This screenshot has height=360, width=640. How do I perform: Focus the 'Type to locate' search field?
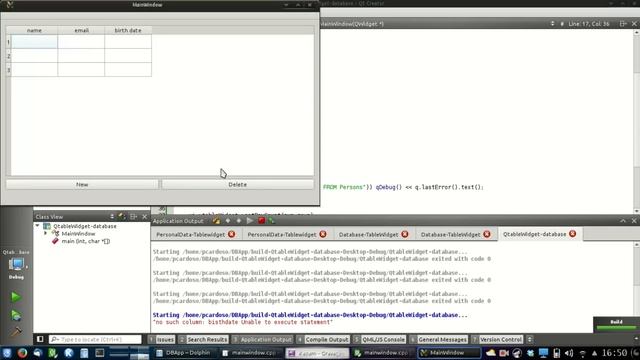pos(95,339)
